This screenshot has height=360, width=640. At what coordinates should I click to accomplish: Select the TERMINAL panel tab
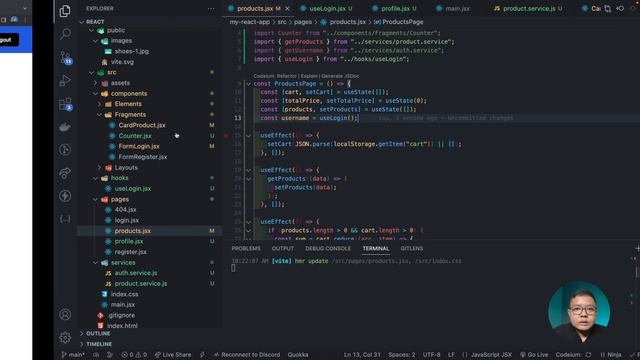click(x=376, y=249)
